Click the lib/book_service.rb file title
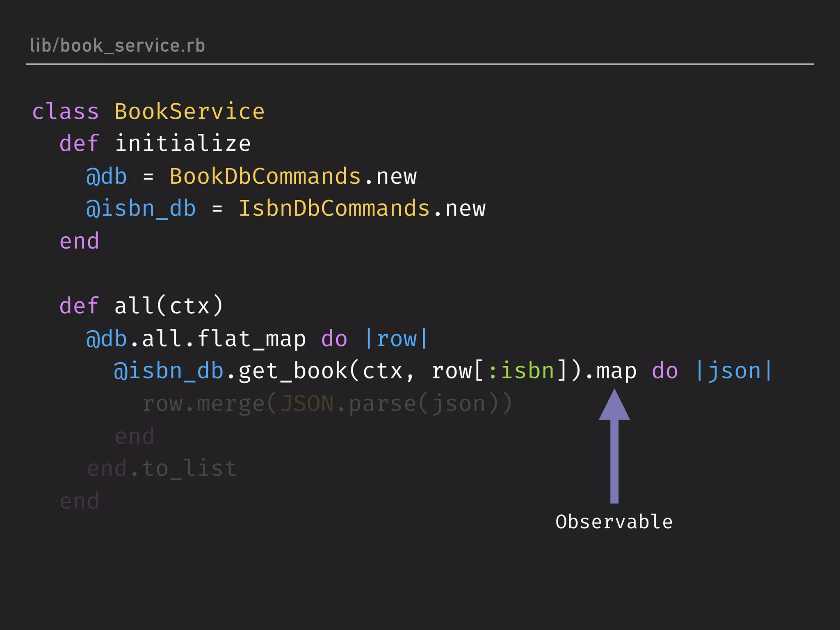Screen dimensions: 840x630 [117, 46]
